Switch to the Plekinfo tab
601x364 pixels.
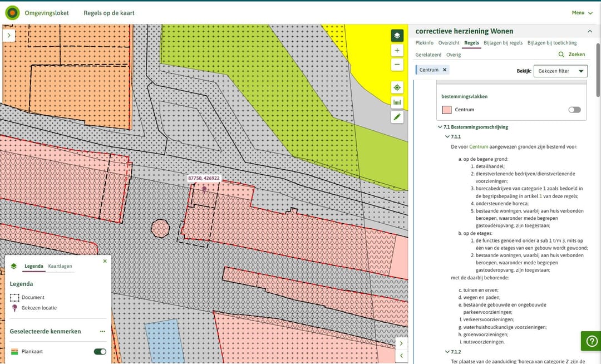(424, 43)
